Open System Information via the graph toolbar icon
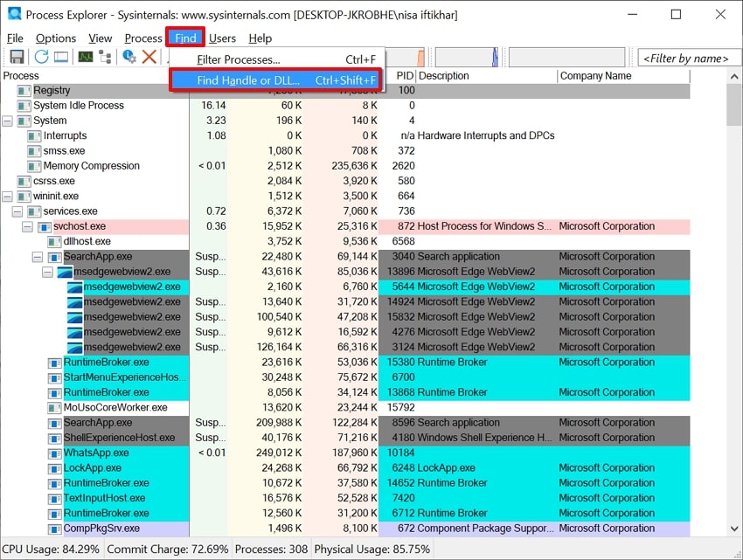The height and width of the screenshot is (560, 743). (85, 56)
